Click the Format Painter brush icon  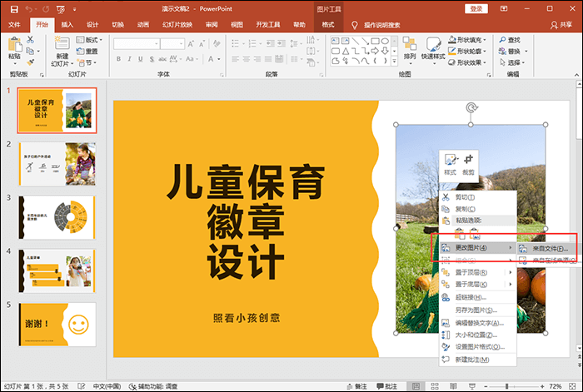31,62
